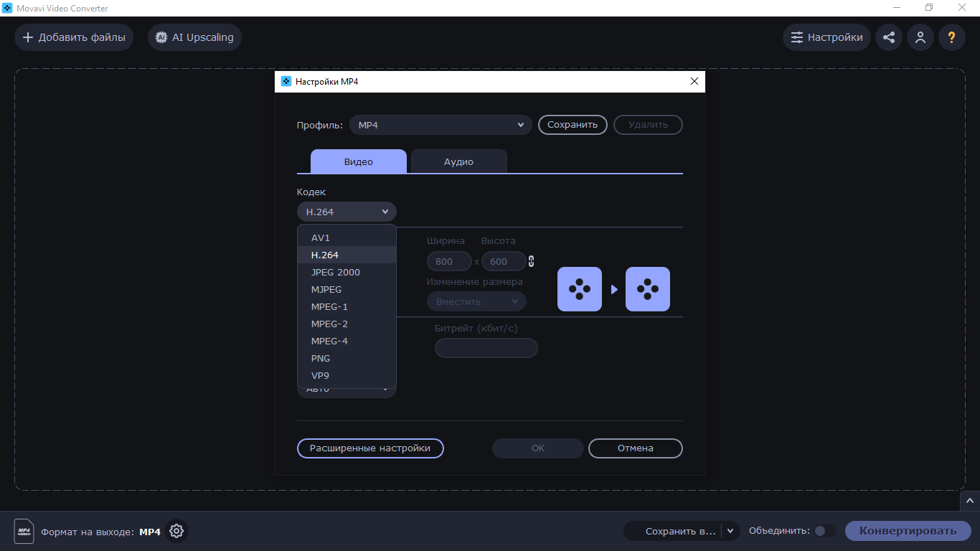Close the Настройки MP4 dialog

pyautogui.click(x=694, y=82)
